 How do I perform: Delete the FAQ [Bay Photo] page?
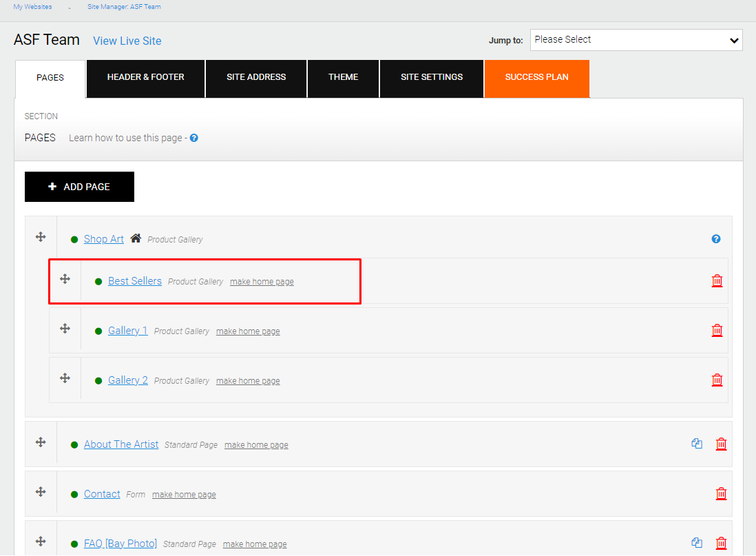point(722,543)
